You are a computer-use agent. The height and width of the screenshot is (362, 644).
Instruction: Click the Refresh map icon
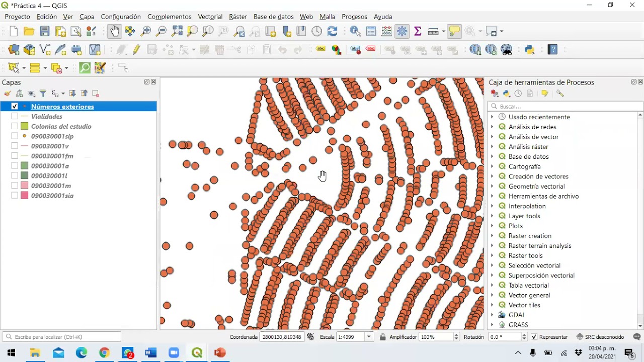332,31
